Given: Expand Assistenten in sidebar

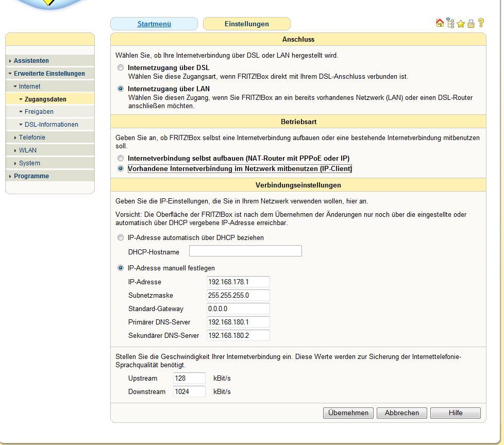Looking at the screenshot, I should (50, 60).
